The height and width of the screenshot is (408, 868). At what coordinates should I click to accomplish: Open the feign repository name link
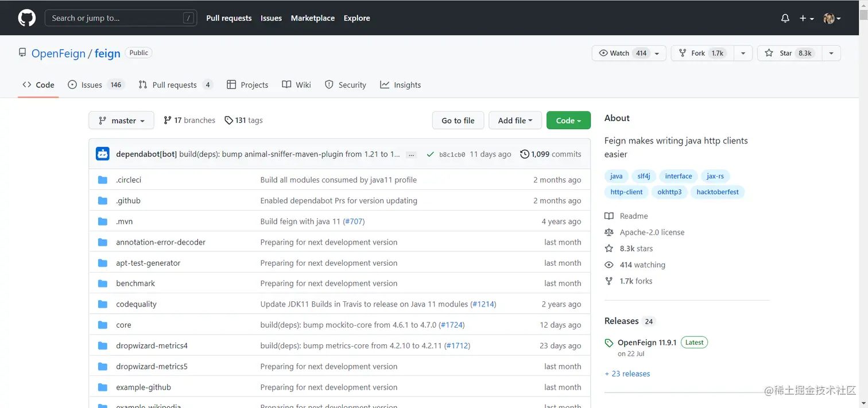point(107,53)
